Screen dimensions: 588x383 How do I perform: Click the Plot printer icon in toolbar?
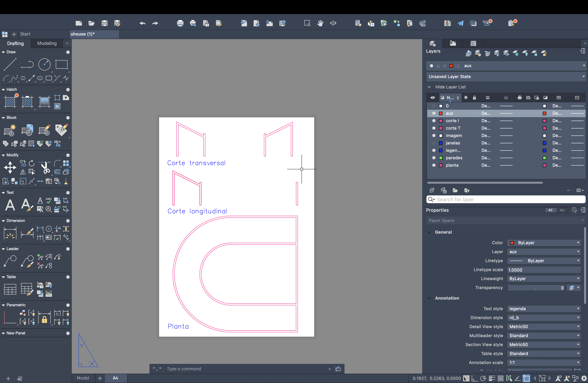(180, 23)
